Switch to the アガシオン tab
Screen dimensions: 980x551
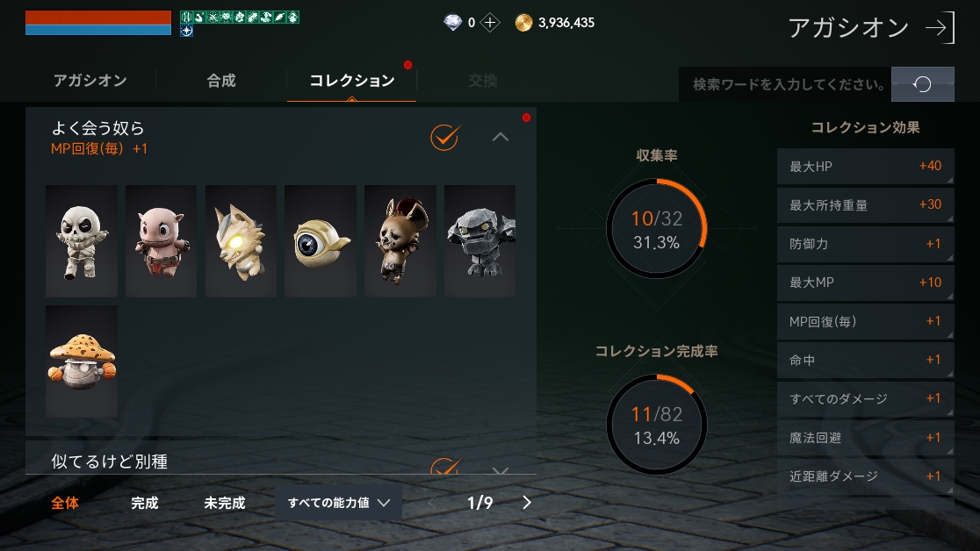pos(90,81)
